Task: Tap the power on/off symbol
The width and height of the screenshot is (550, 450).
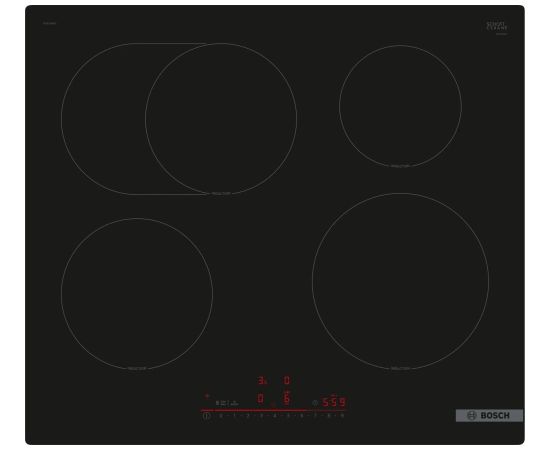Action: [x=207, y=416]
